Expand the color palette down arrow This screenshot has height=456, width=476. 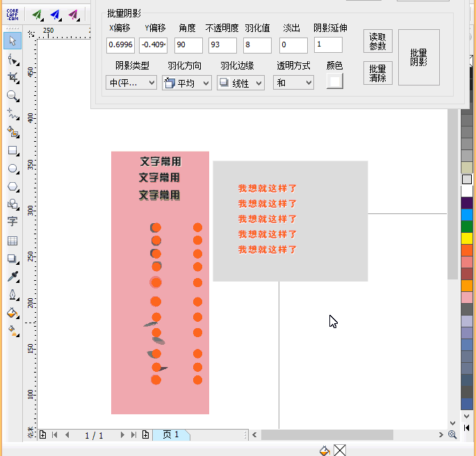coord(466,416)
